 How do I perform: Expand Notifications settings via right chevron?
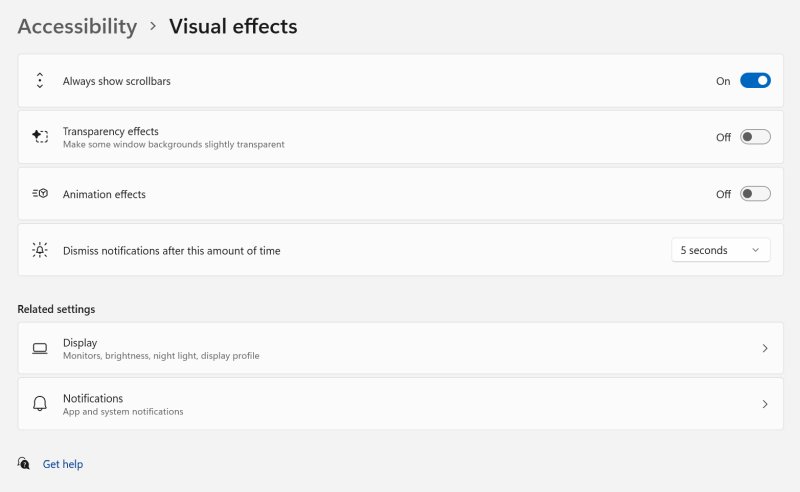tap(765, 404)
